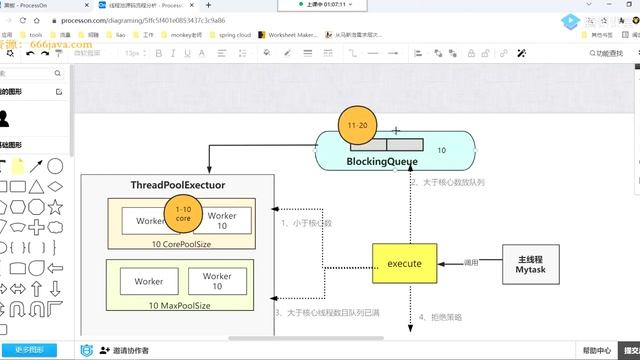This screenshot has width=640, height=360.
Task: Bring the selected shape to front
Action: point(438,53)
